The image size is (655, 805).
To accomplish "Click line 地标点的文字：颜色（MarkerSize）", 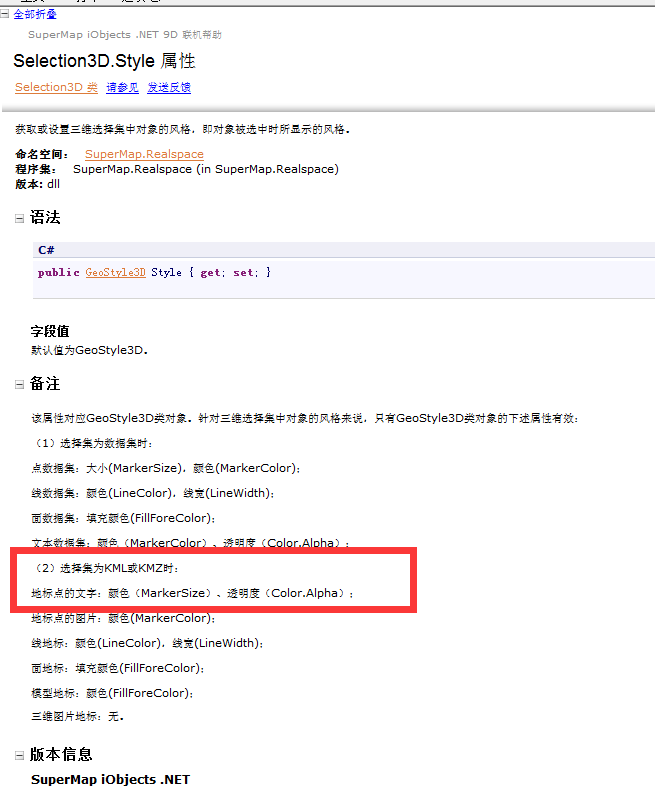I will [192, 593].
